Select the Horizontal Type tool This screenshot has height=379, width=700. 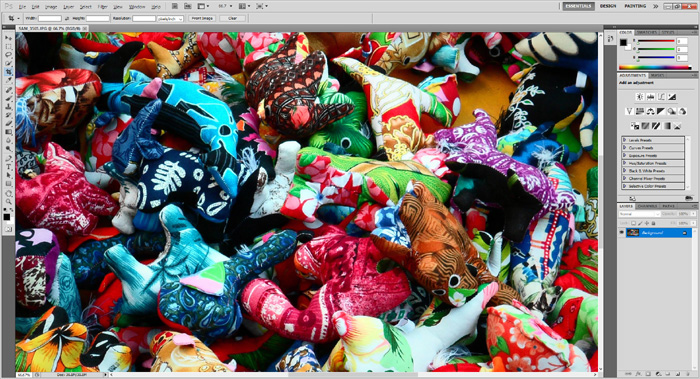tap(8, 167)
